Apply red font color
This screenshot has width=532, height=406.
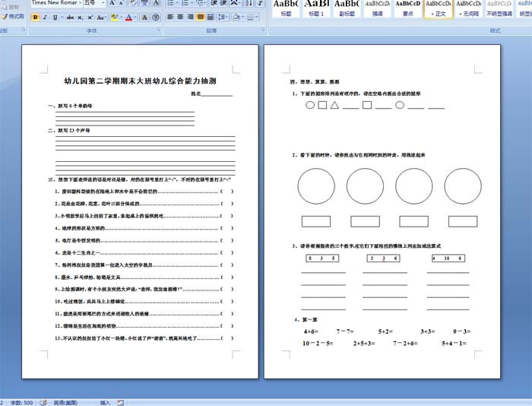(128, 17)
